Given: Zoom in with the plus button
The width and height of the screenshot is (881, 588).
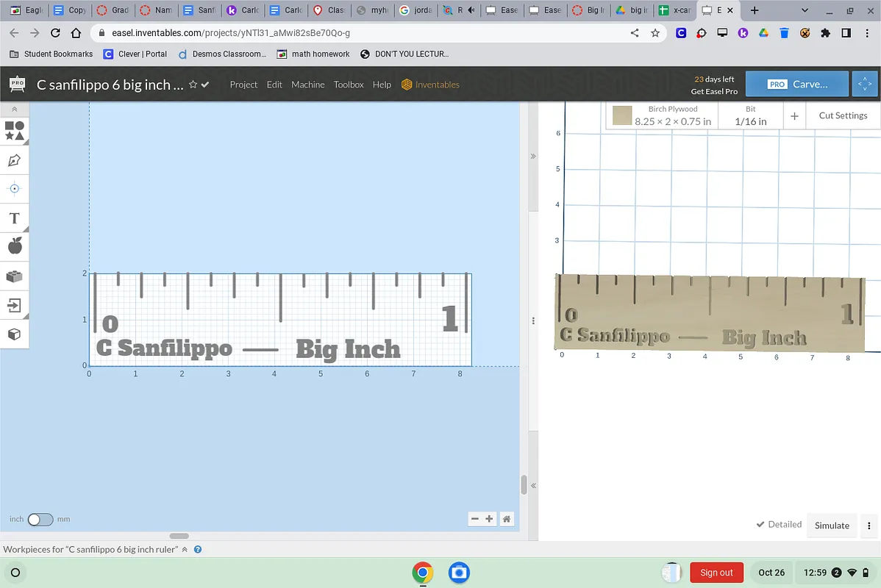Looking at the screenshot, I should click(x=489, y=519).
